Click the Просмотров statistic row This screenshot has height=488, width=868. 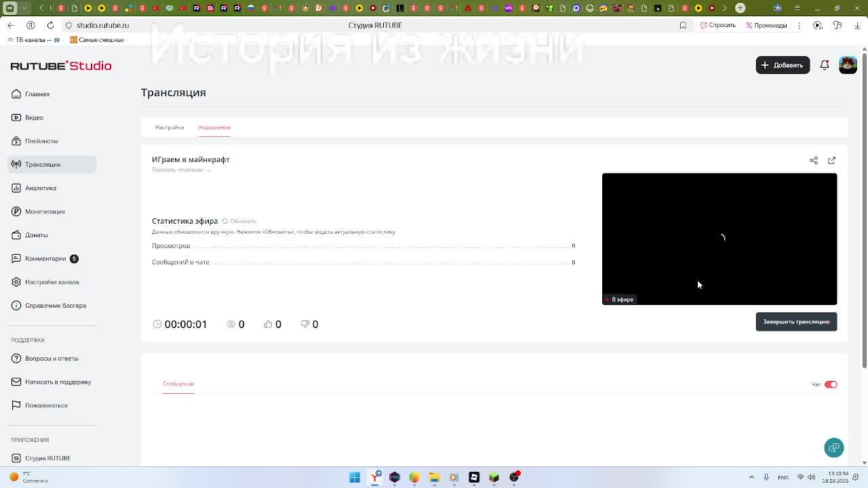[x=363, y=246]
